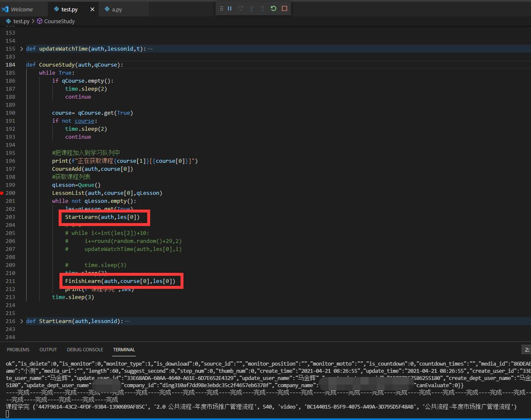Open the PROBLEMS panel tab
531x420 pixels.
click(x=18, y=350)
